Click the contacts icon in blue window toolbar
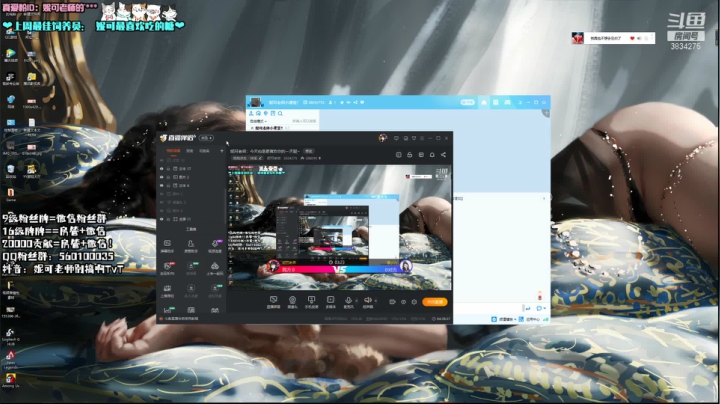 pos(251,113)
